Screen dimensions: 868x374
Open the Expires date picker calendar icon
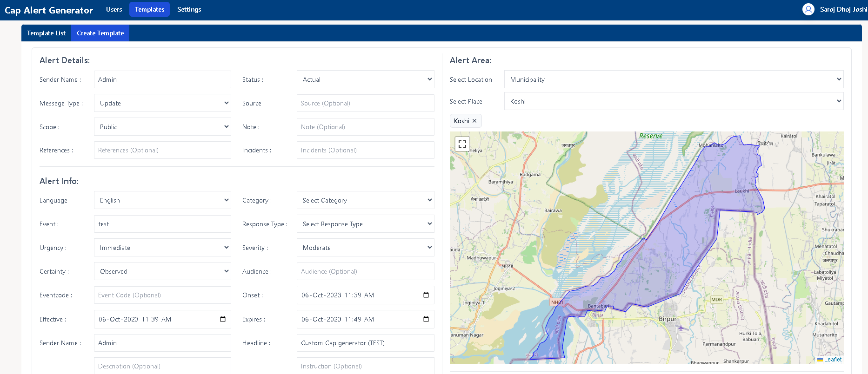[426, 319]
